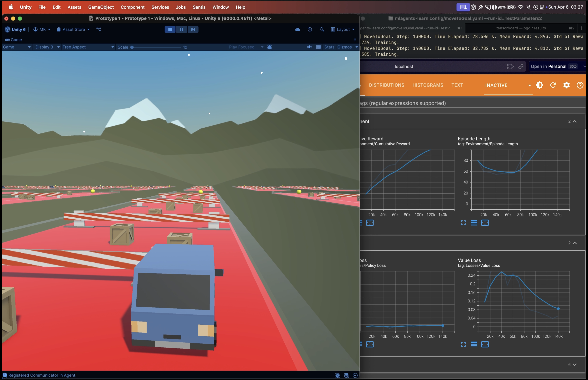Click the Unity search magnifier icon
Viewport: 588px width, 380px height.
point(322,29)
